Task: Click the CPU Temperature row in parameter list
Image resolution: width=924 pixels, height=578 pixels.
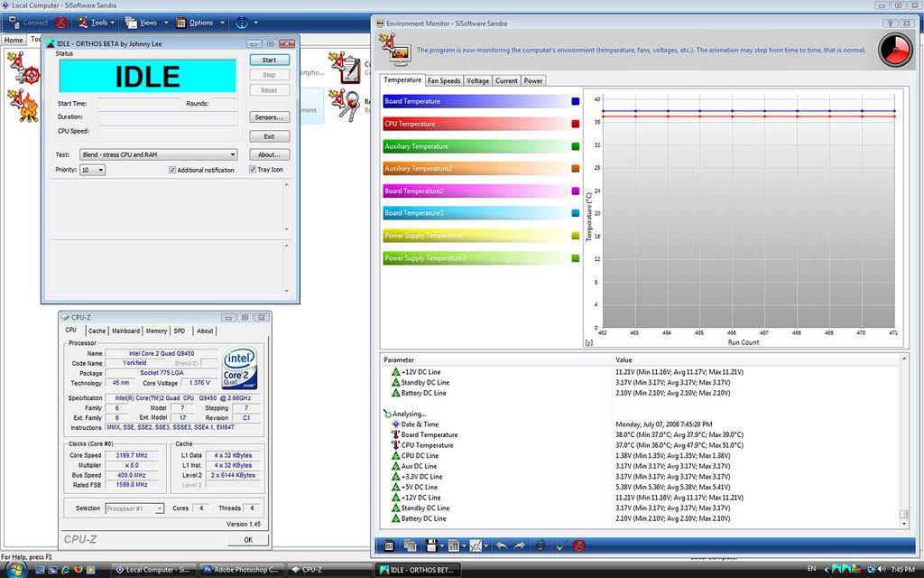Action: [x=640, y=445]
